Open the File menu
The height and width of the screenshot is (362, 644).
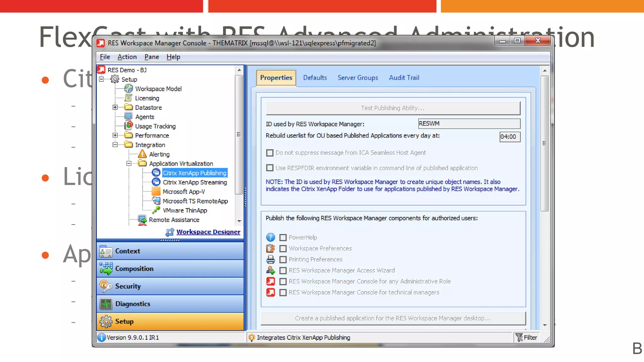click(105, 57)
